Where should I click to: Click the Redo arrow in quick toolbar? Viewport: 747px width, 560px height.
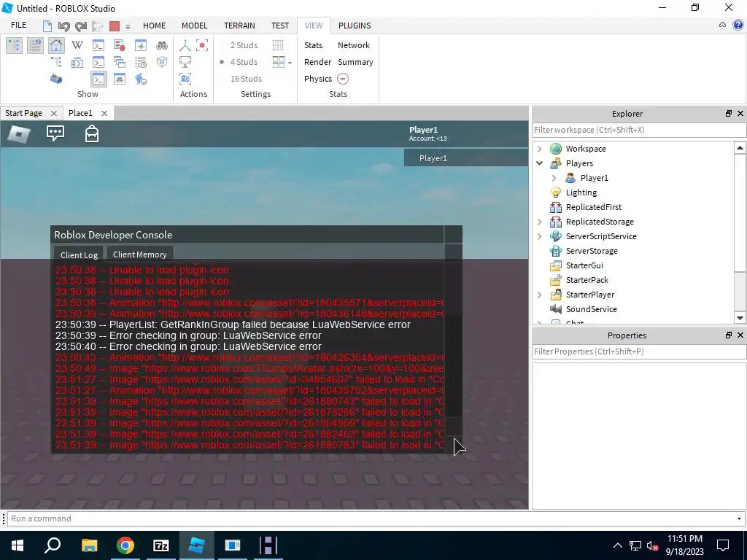coord(81,26)
